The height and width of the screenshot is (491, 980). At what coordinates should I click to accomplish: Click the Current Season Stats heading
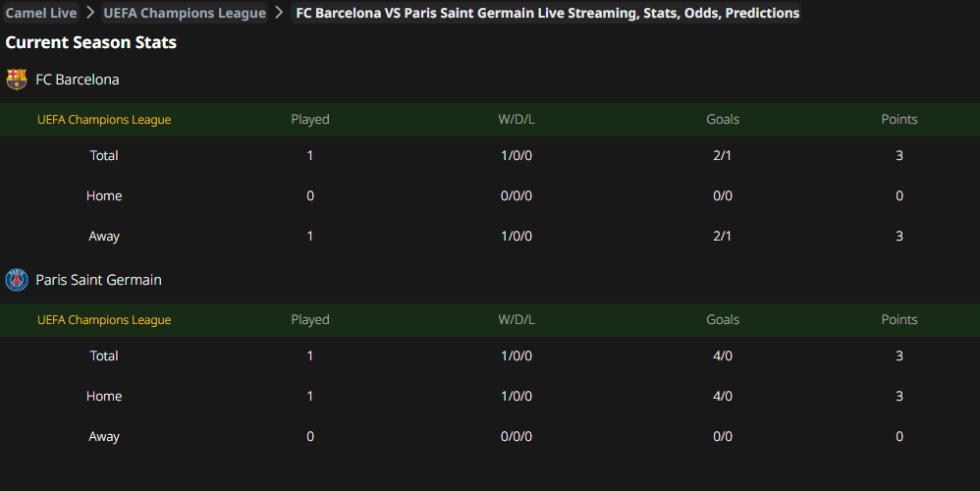pos(91,42)
